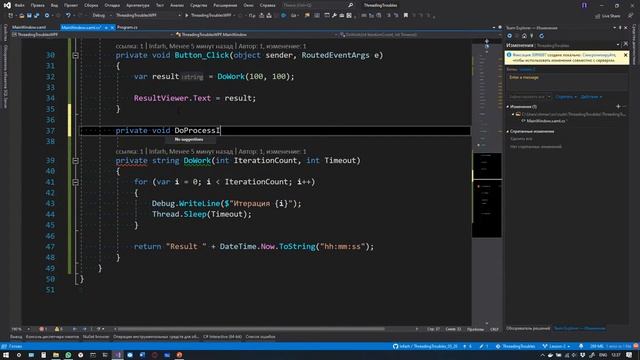The image size is (640, 360).
Task: Click the GitHub repository status bar icon
Action: tap(395, 346)
